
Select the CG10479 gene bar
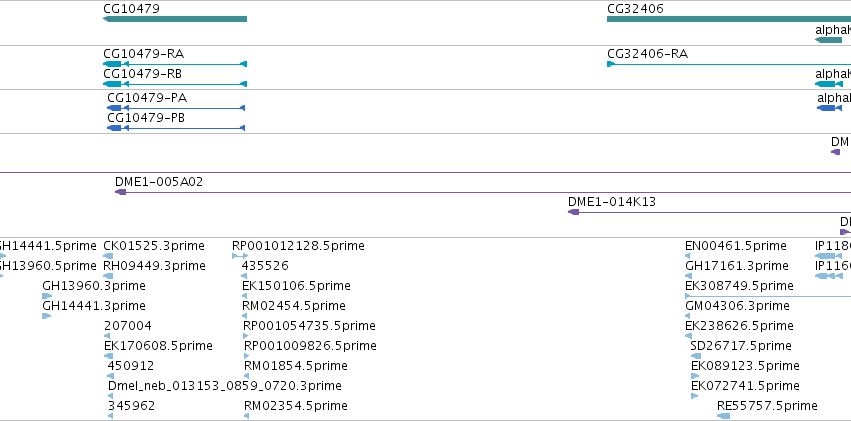point(175,19)
